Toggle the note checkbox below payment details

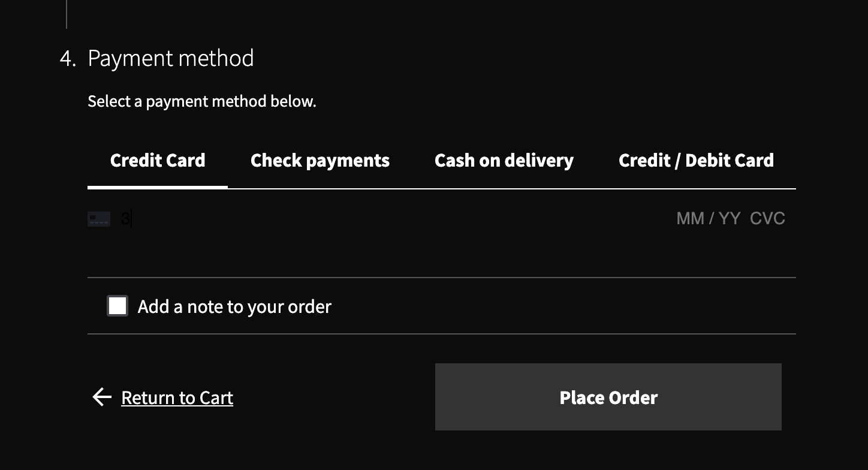pos(117,306)
